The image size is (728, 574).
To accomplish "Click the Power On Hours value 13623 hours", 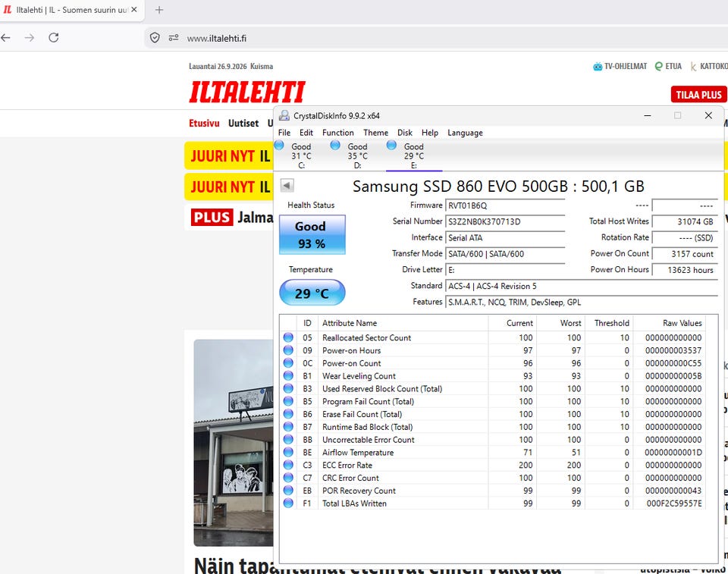I will click(x=685, y=270).
